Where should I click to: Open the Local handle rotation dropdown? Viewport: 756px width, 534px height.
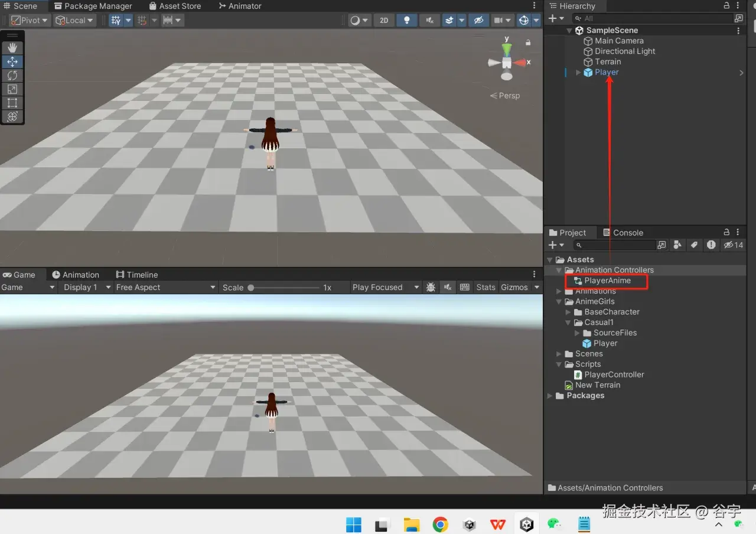click(x=74, y=20)
